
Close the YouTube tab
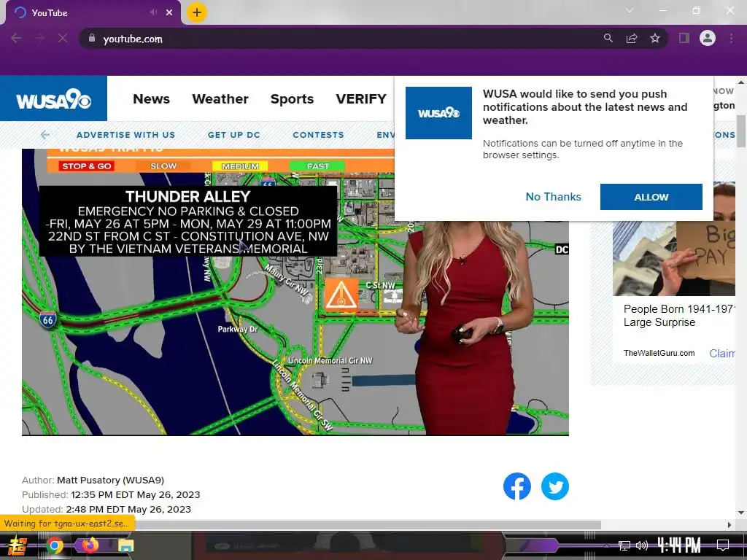pos(169,13)
